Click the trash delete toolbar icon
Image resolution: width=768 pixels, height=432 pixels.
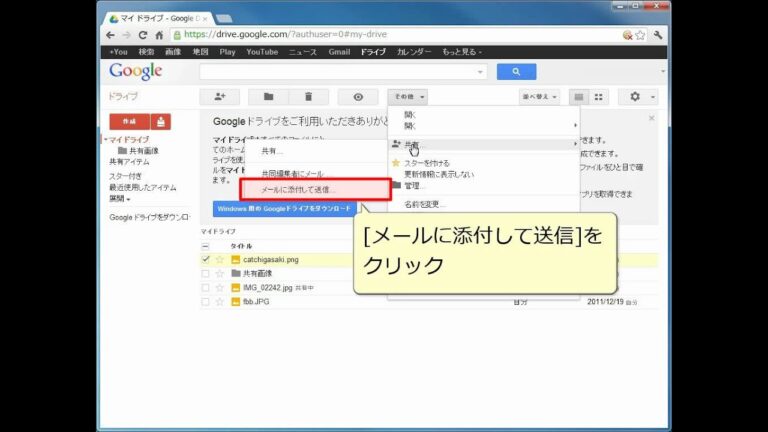point(308,96)
